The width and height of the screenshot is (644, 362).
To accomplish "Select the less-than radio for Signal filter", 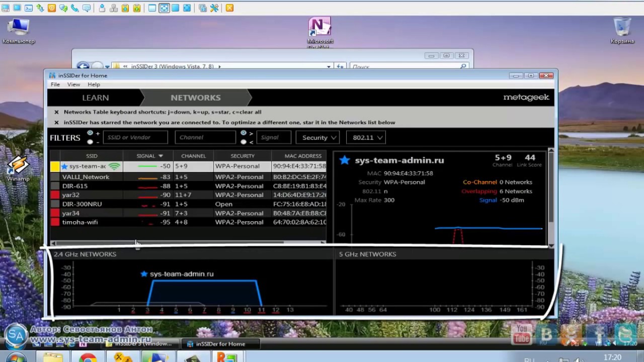I will 244,142.
